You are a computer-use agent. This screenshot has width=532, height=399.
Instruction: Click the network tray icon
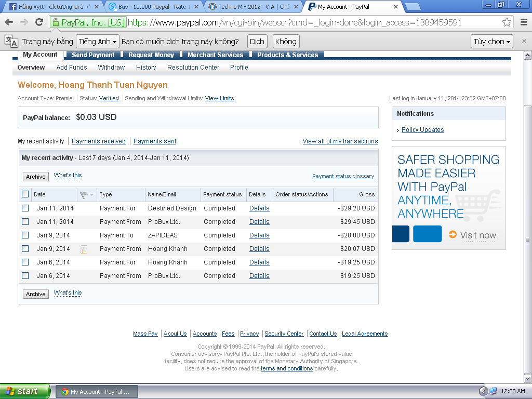[x=493, y=391]
